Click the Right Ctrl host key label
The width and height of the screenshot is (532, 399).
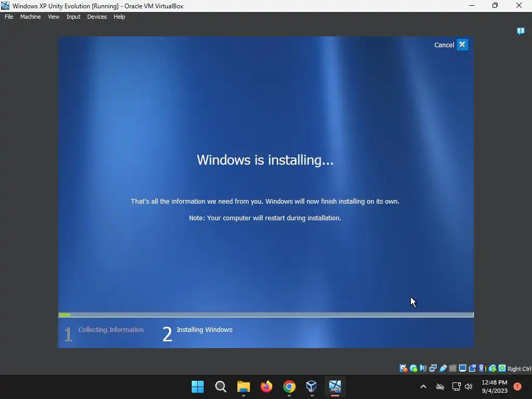click(519, 369)
